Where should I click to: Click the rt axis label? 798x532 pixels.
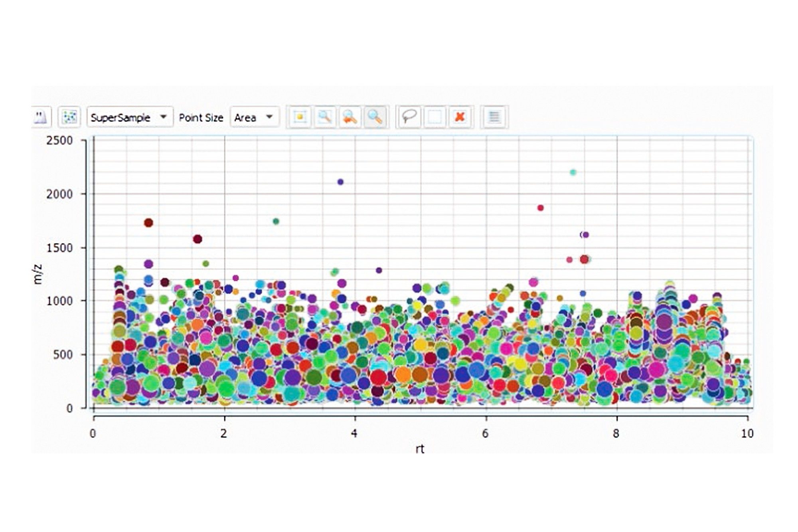[420, 449]
